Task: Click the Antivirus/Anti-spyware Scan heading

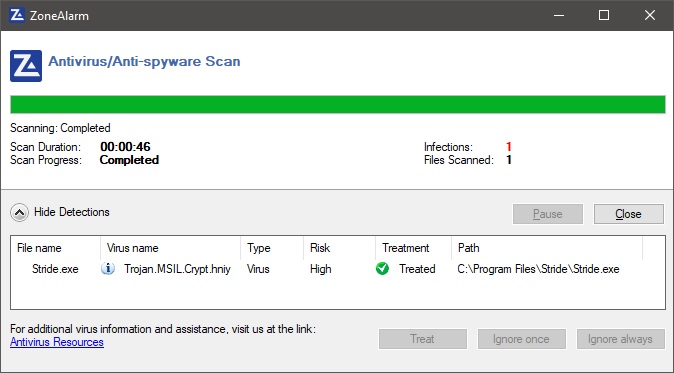Action: tap(144, 61)
